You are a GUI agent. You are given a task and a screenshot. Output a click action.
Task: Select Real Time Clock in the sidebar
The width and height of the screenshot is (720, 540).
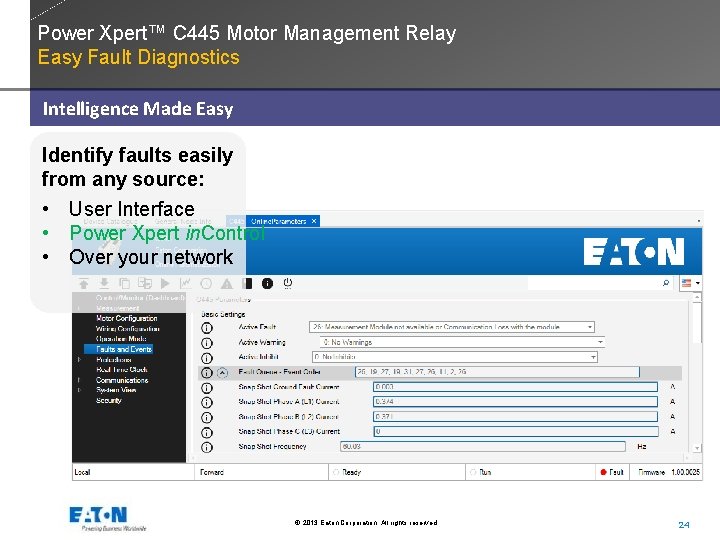tap(122, 370)
